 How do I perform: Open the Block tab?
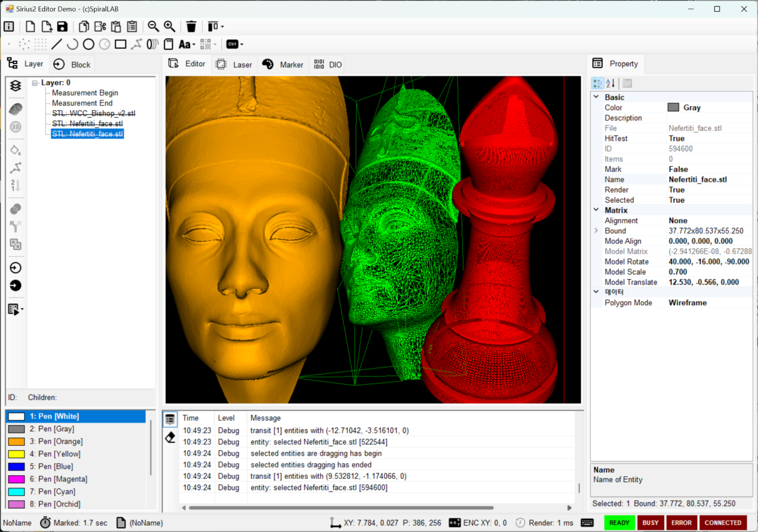coord(72,65)
